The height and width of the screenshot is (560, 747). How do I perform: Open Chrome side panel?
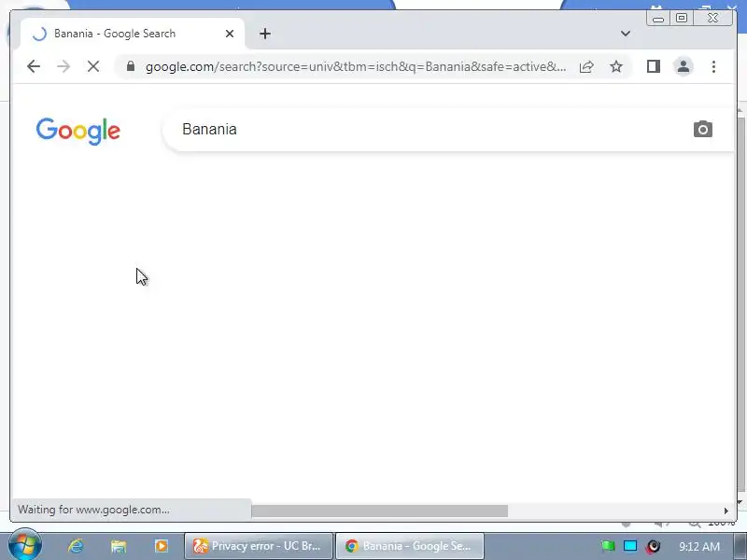point(653,66)
